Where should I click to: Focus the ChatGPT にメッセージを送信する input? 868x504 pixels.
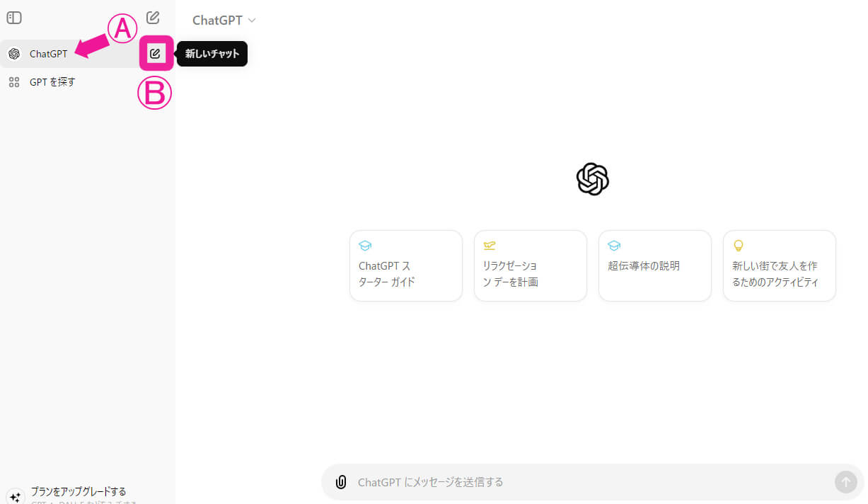click(591, 482)
